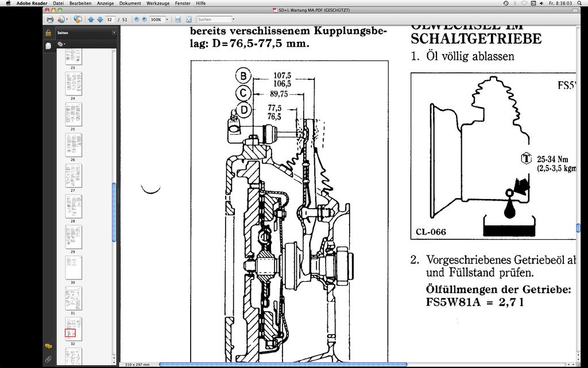The image size is (588, 368).
Task: Click the Wi-Fi status menu bar icon
Action: (524, 3)
